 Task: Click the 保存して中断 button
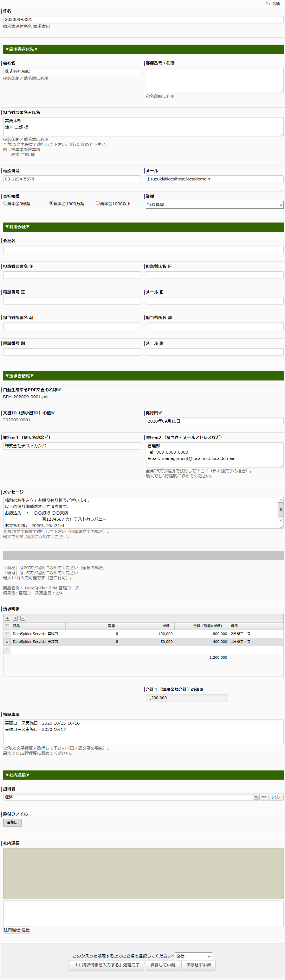click(x=163, y=965)
